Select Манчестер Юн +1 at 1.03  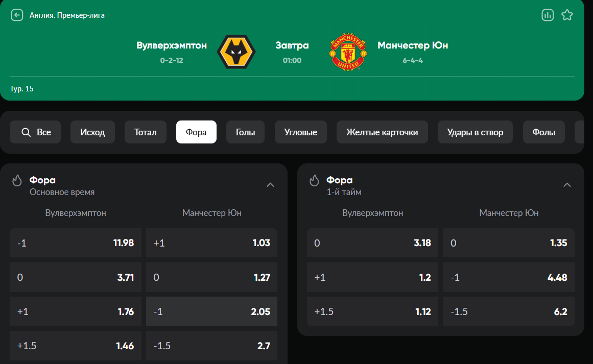tap(211, 243)
